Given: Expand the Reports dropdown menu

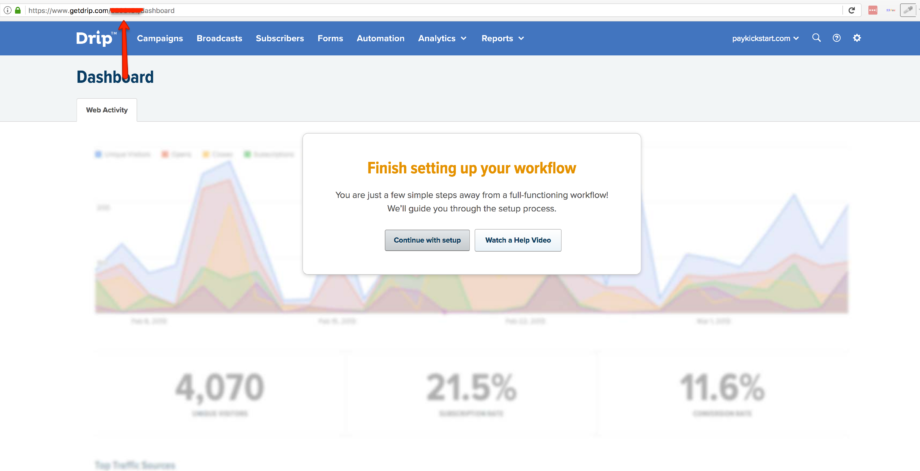Looking at the screenshot, I should 502,38.
